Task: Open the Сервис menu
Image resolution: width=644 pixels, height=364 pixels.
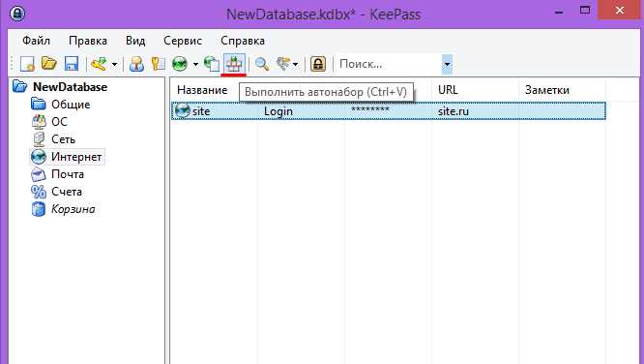Action: [183, 41]
